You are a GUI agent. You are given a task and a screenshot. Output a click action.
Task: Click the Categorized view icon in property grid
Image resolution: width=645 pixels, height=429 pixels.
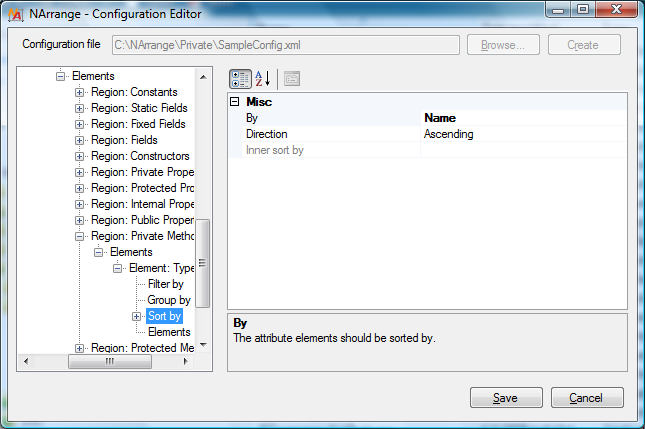[240, 79]
